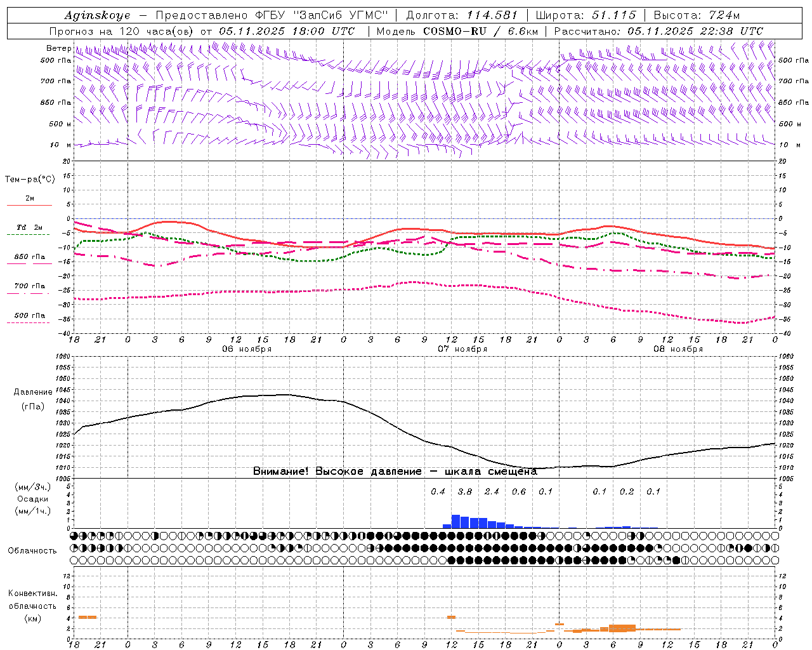Image resolution: width=812 pixels, height=650 pixels.
Task: Click the latitude value "Широта: 51.115"
Action: [x=587, y=15]
